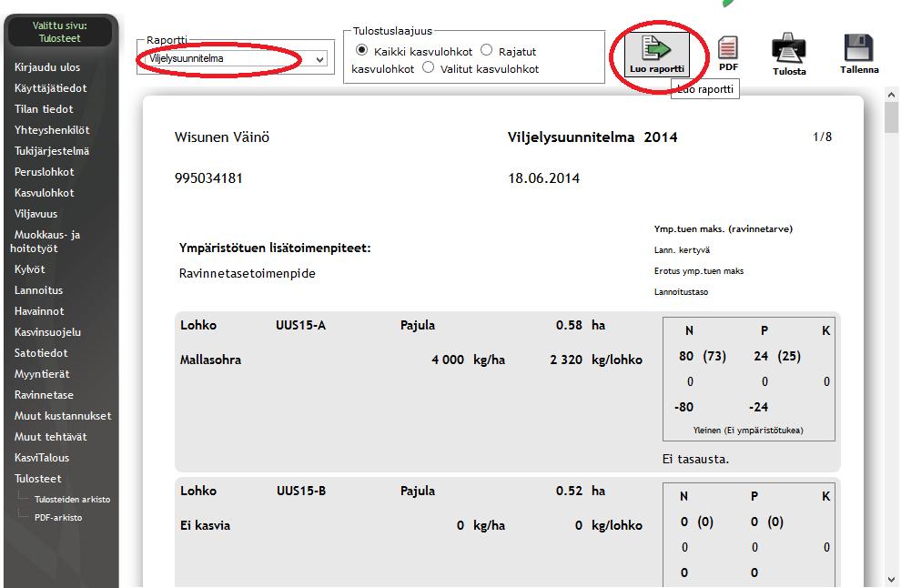Click Erotus ymp.tuen maks legend text
This screenshot has width=901, height=588.
click(x=699, y=270)
